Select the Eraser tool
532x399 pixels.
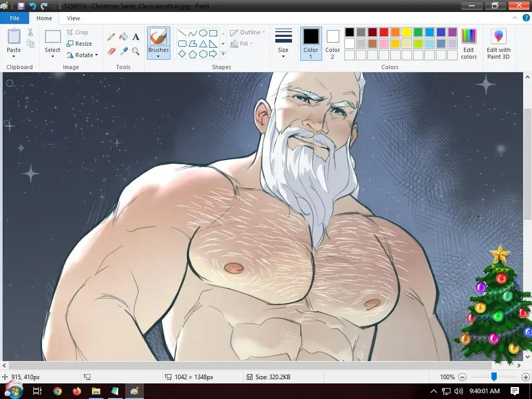coord(112,51)
